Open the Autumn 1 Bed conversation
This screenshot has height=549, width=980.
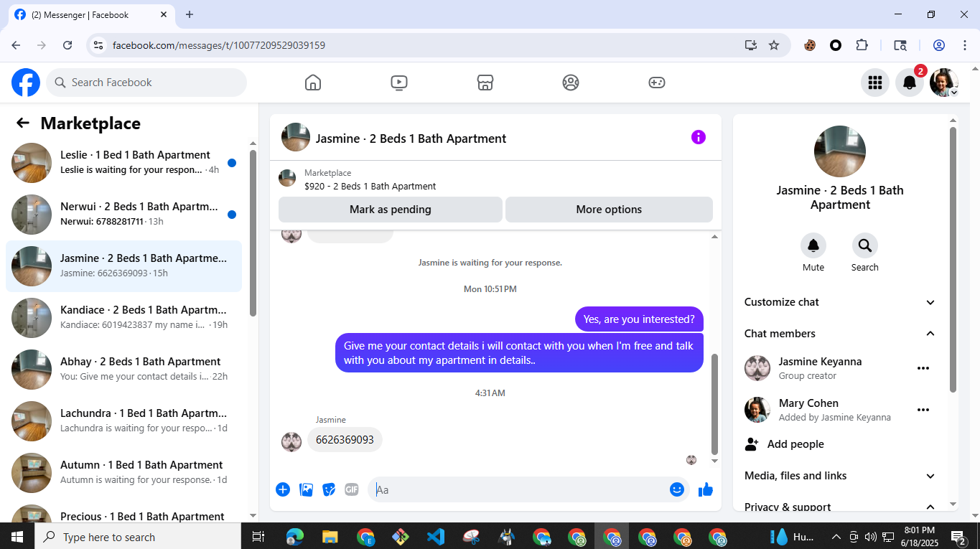(x=123, y=473)
